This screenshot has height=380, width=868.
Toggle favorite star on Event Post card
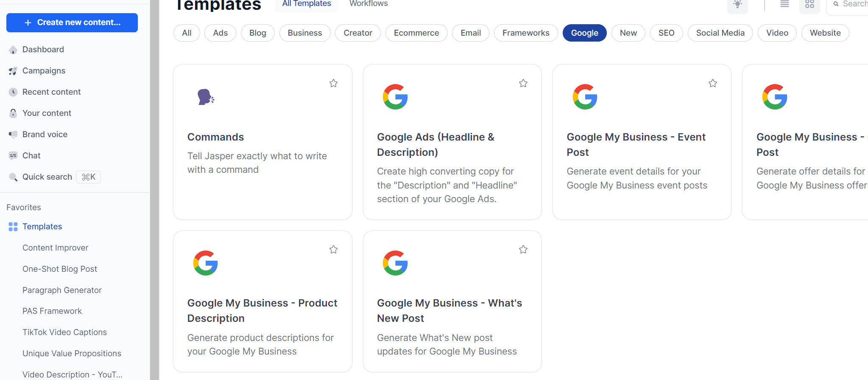712,83
